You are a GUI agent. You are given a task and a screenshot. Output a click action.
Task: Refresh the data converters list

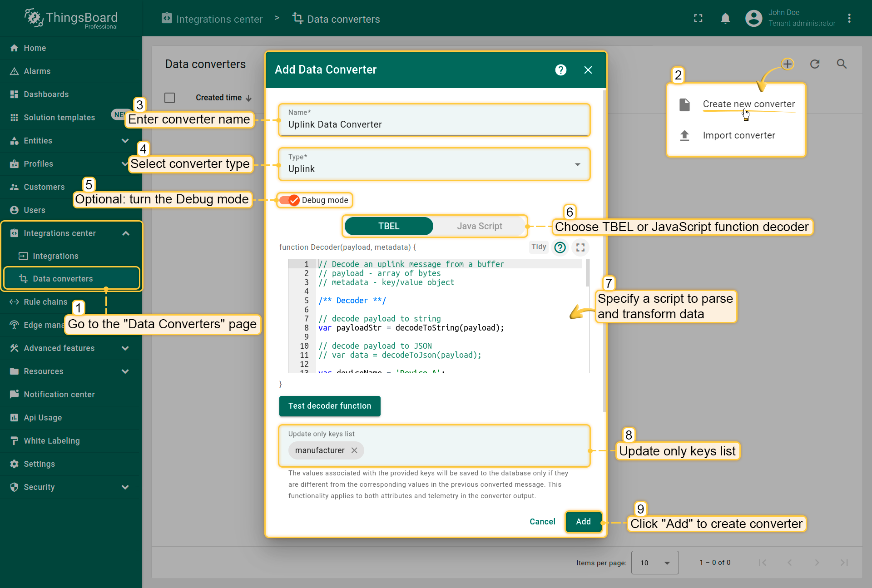815,64
